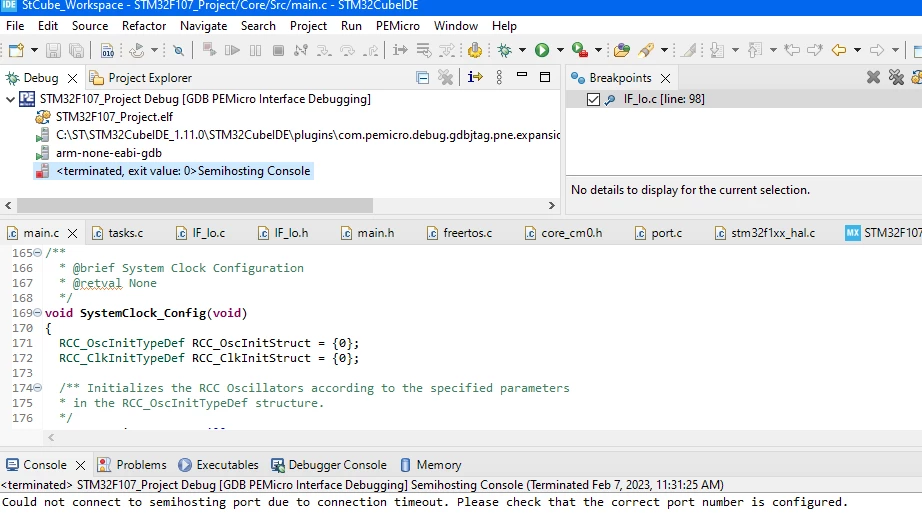922x530 pixels.
Task: Toggle instruction stepping in Debug view toolbar
Action: pyautogui.click(x=475, y=77)
